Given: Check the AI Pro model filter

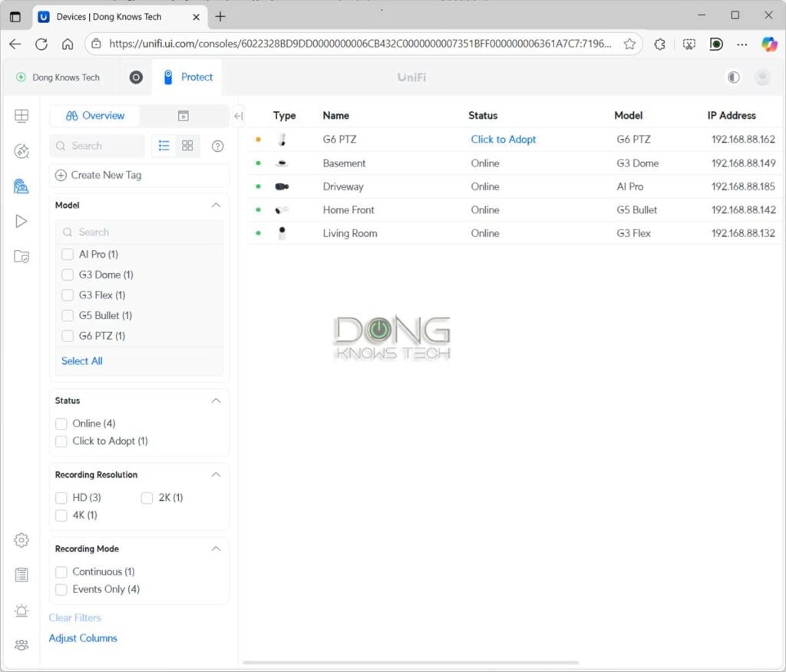Looking at the screenshot, I should pyautogui.click(x=68, y=254).
